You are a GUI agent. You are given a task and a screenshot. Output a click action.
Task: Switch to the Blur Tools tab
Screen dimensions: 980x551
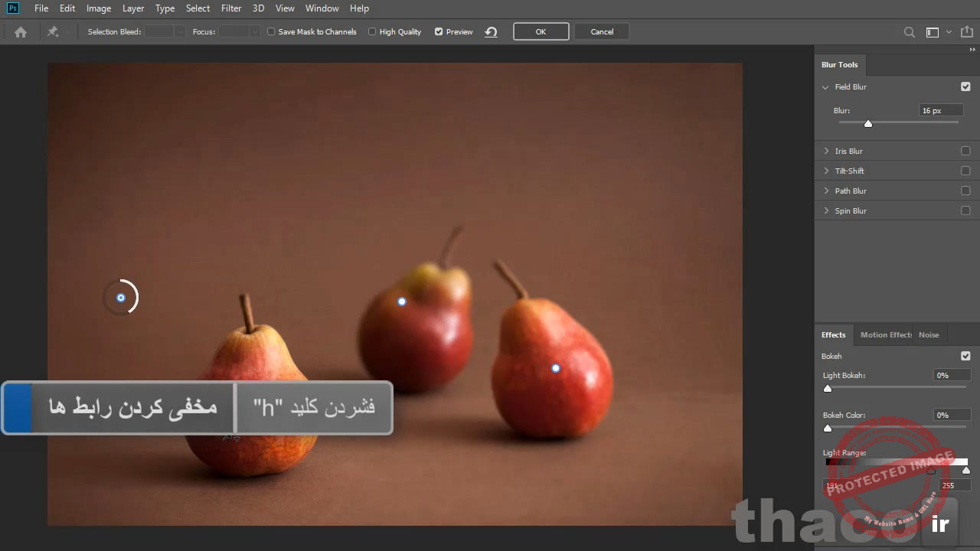pos(840,65)
